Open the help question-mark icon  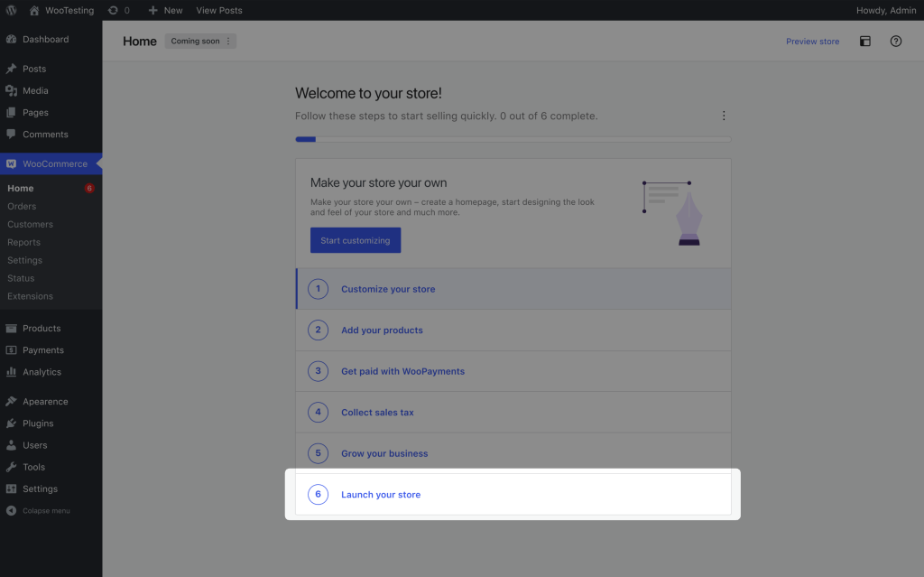coord(895,42)
